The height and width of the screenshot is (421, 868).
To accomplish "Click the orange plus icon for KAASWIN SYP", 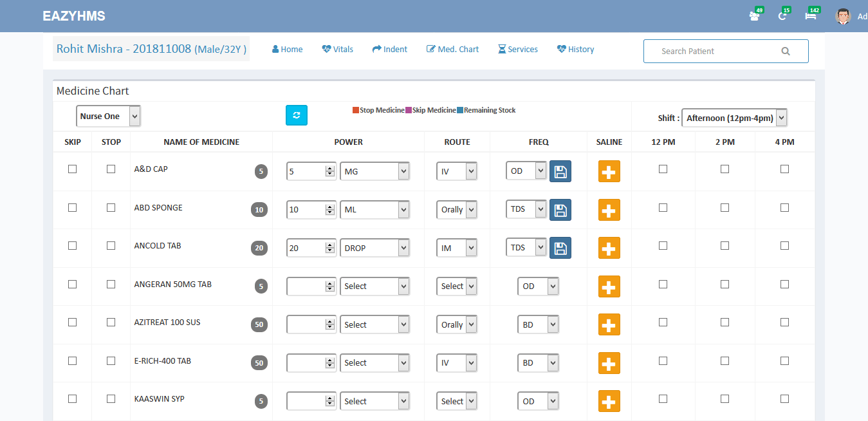I will [609, 401].
